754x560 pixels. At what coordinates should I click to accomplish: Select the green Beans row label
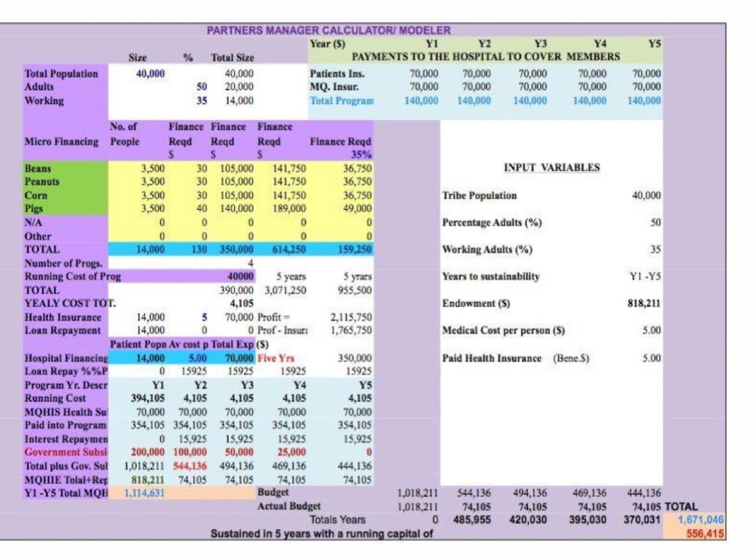(x=37, y=168)
